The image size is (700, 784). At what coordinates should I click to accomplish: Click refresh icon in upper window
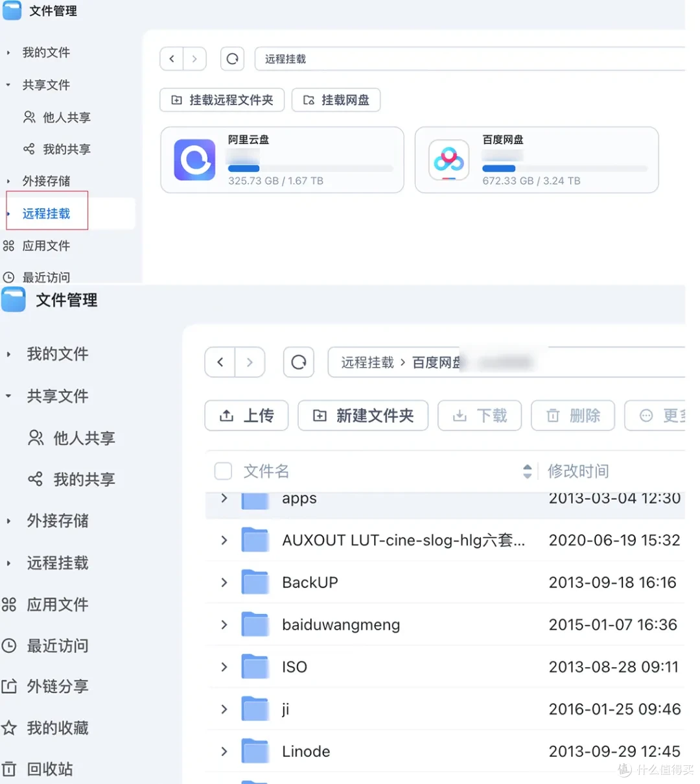[x=232, y=59]
